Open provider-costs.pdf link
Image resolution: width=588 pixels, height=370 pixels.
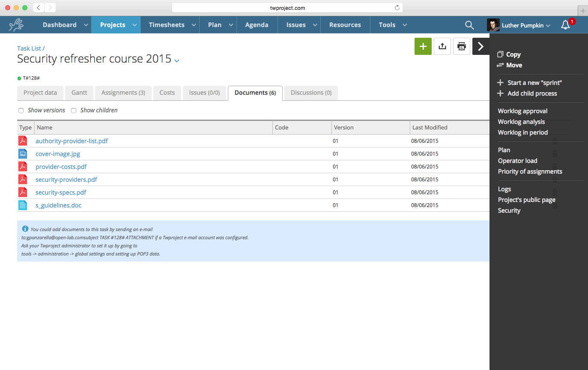click(61, 167)
